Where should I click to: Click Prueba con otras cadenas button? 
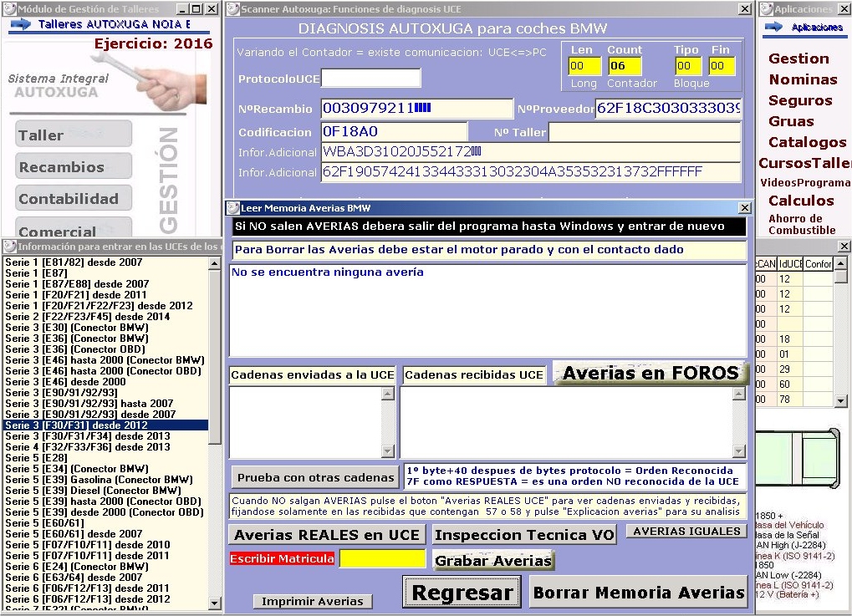(x=315, y=477)
